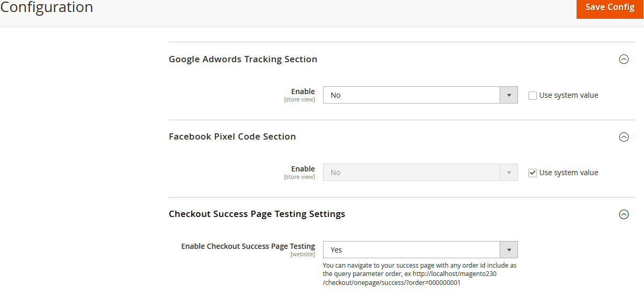This screenshot has width=644, height=298.
Task: Click the Configuration page title
Action: 47,8
